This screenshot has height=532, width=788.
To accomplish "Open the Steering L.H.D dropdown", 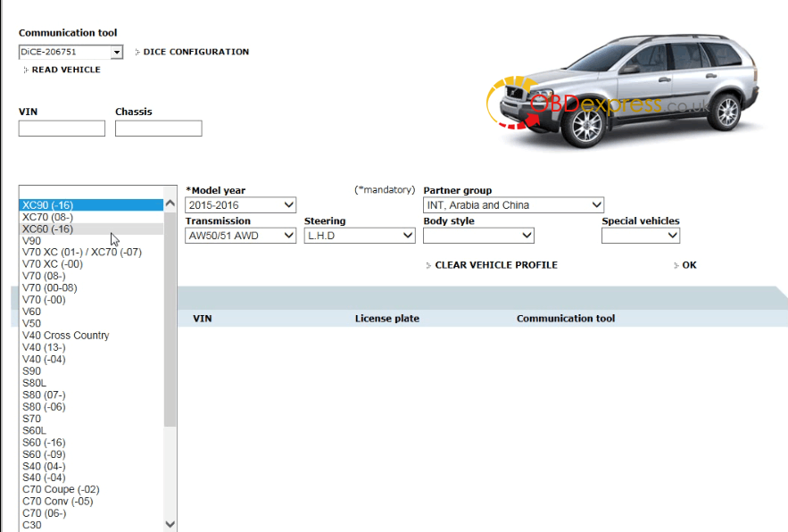I will 360,236.
